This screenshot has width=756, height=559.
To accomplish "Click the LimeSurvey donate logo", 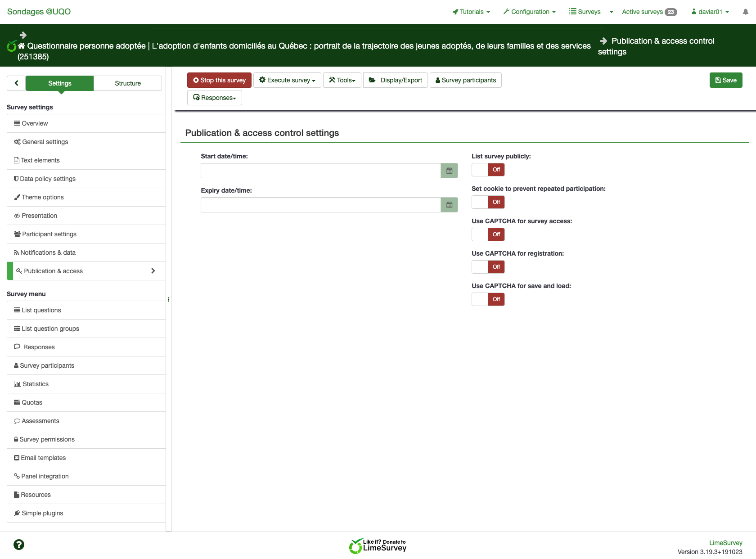I will (378, 546).
